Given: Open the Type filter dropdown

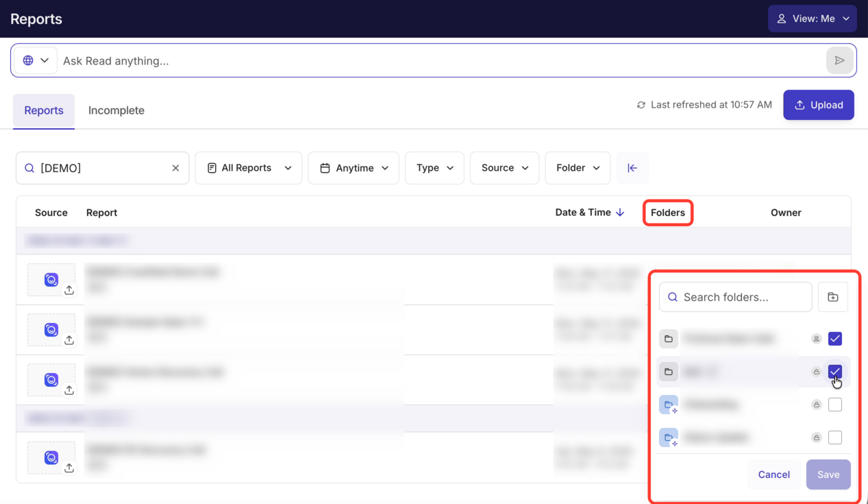Looking at the screenshot, I should click(435, 168).
